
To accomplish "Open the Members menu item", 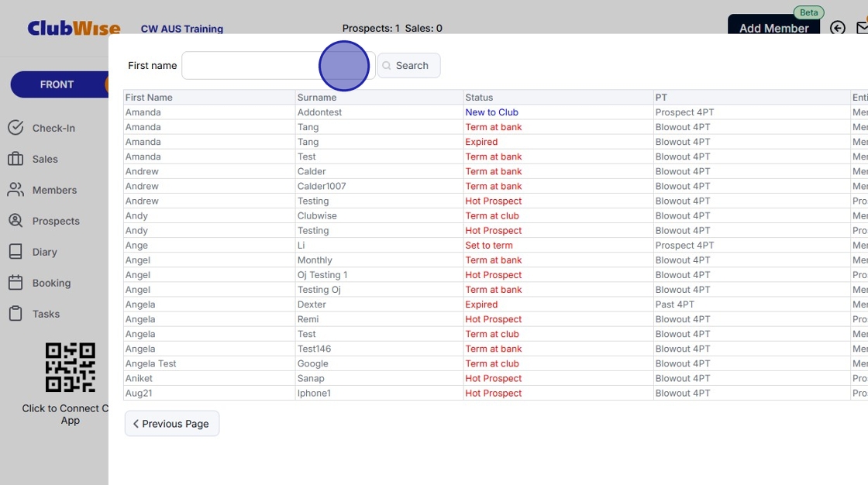I will (x=54, y=190).
